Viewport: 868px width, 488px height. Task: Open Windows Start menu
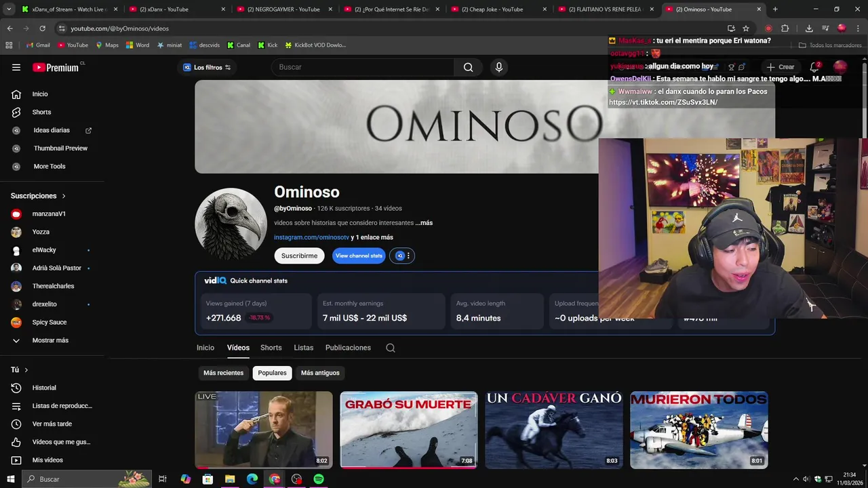click(x=10, y=479)
